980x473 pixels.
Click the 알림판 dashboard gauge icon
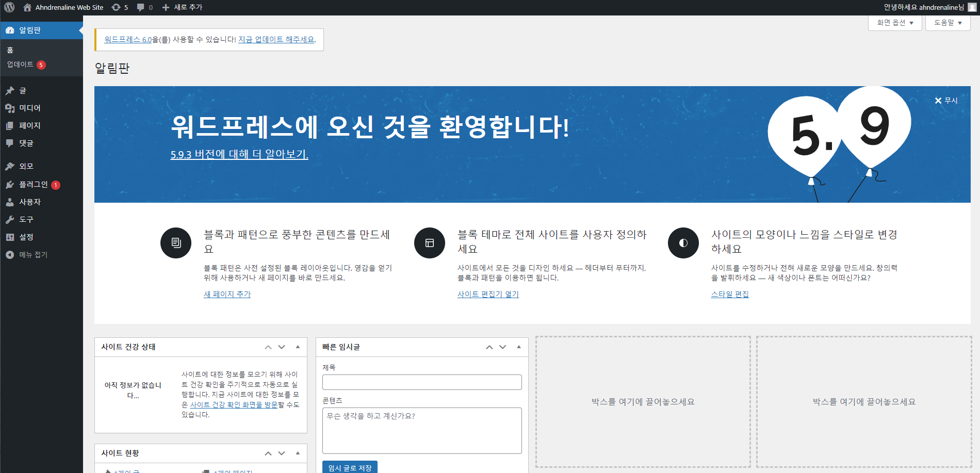10,30
